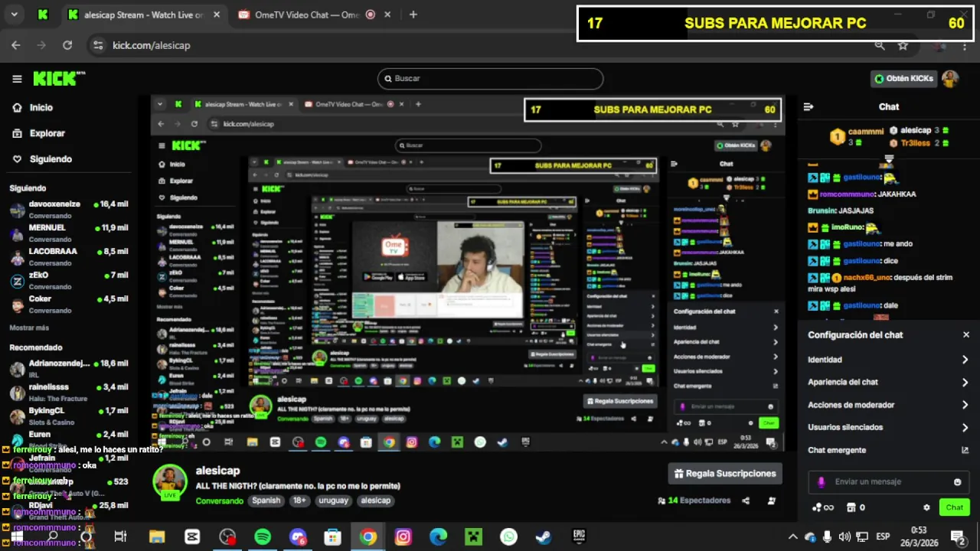Open davooxeneize channel in the sidebar
Image resolution: width=980 pixels, height=551 pixels.
(x=69, y=210)
